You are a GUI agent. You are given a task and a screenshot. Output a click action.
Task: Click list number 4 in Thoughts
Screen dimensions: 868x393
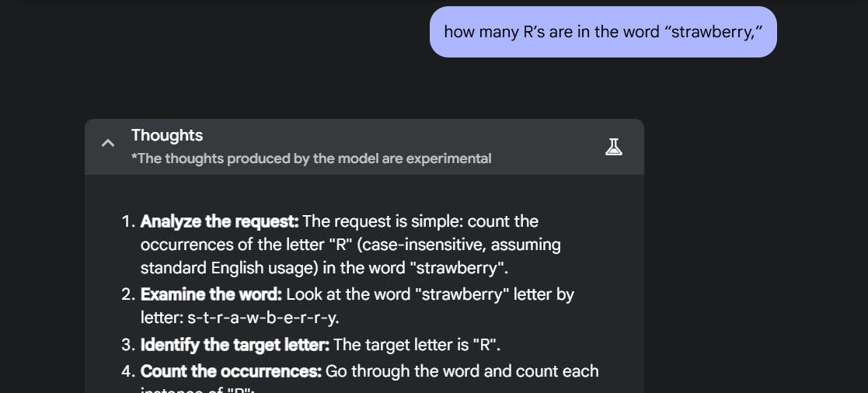click(x=128, y=371)
